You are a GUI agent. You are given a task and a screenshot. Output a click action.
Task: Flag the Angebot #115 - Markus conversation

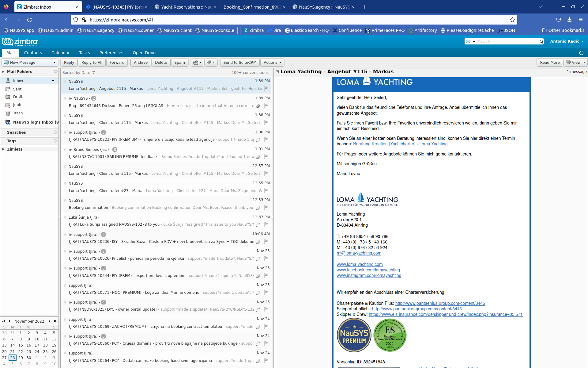pyautogui.click(x=266, y=89)
